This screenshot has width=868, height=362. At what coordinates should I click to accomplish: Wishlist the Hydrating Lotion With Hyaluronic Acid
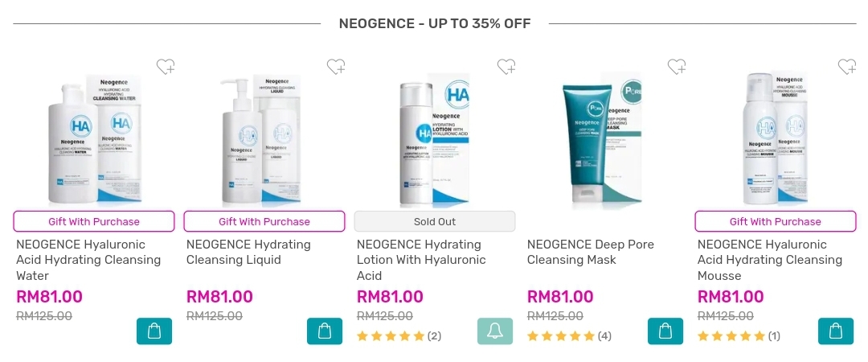[x=506, y=67]
